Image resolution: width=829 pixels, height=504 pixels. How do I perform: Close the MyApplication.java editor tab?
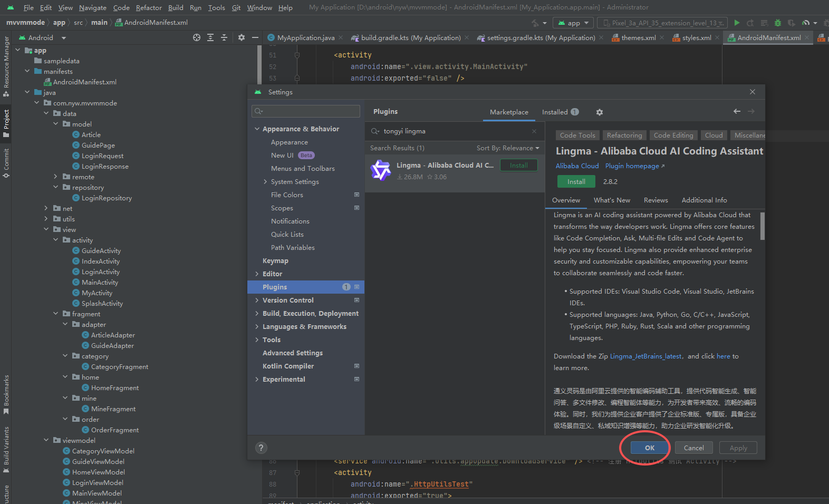(x=341, y=37)
